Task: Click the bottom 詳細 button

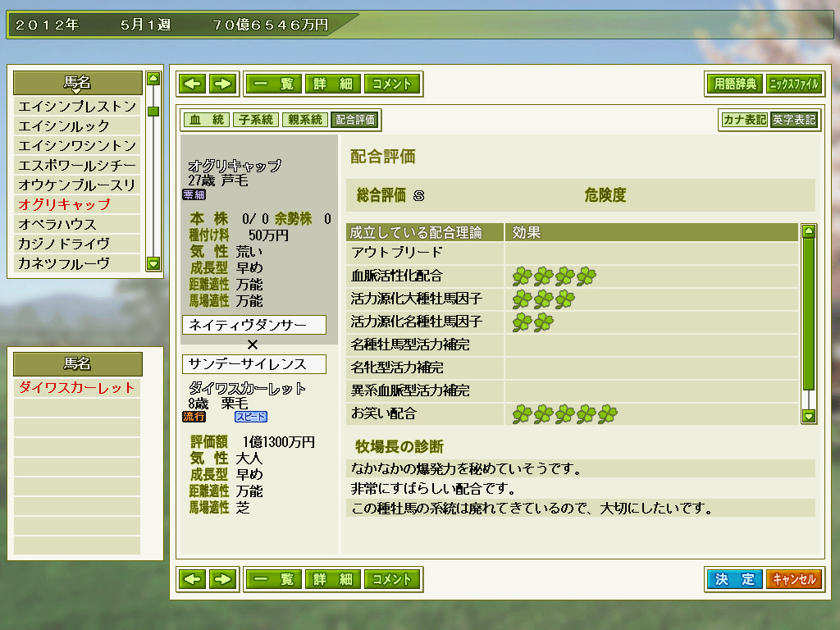Action: tap(333, 579)
